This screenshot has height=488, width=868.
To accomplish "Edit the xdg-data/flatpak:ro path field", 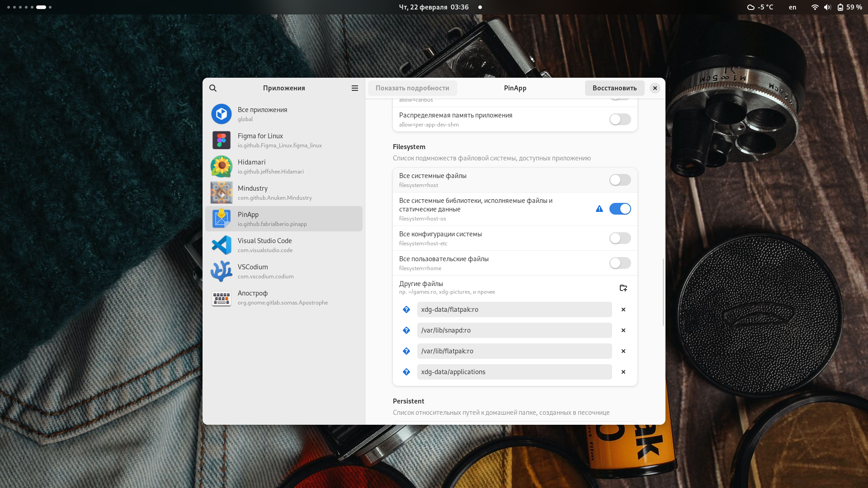I will tap(514, 310).
